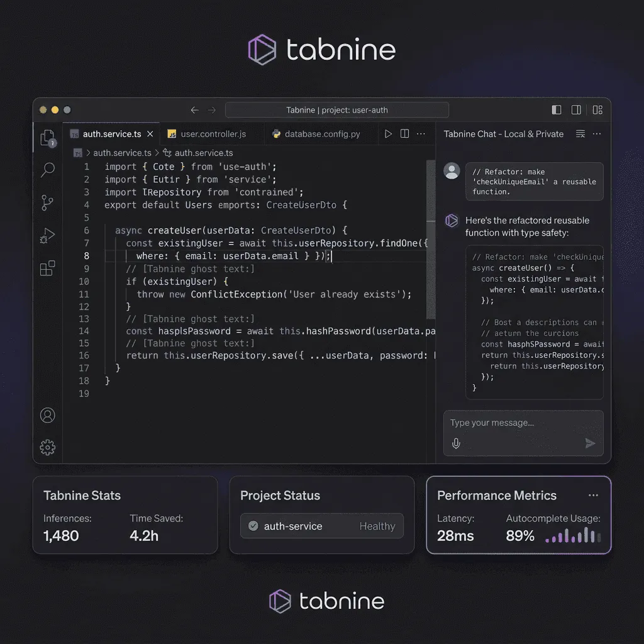Click the Tabnine logo beside chat reply

pos(452,221)
